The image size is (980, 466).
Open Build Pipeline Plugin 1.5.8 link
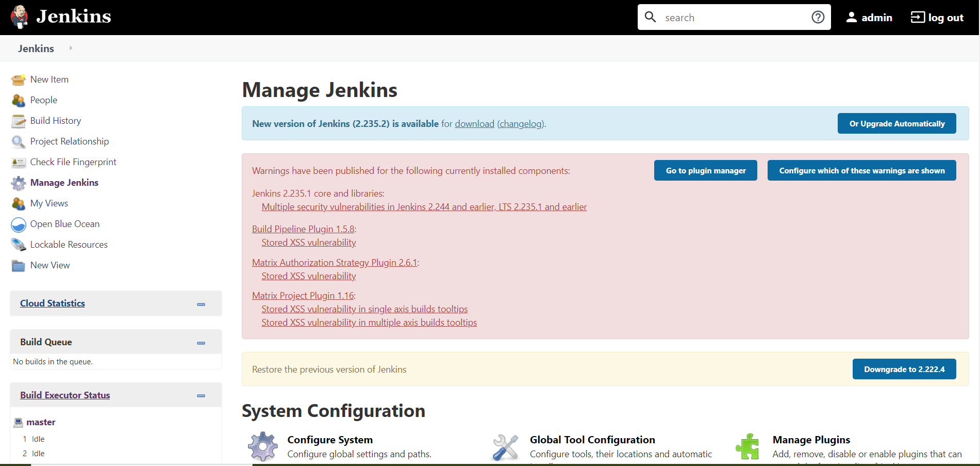pos(303,229)
